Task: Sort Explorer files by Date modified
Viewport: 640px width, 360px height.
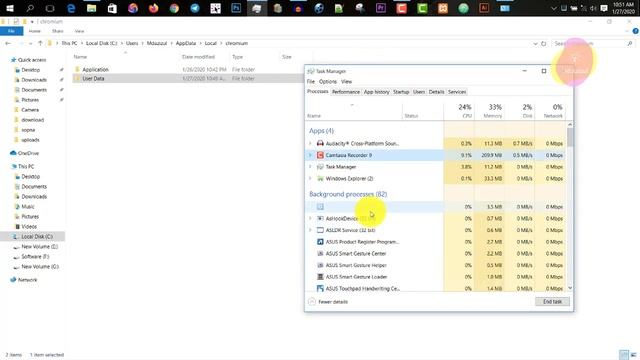Action: (x=198, y=57)
